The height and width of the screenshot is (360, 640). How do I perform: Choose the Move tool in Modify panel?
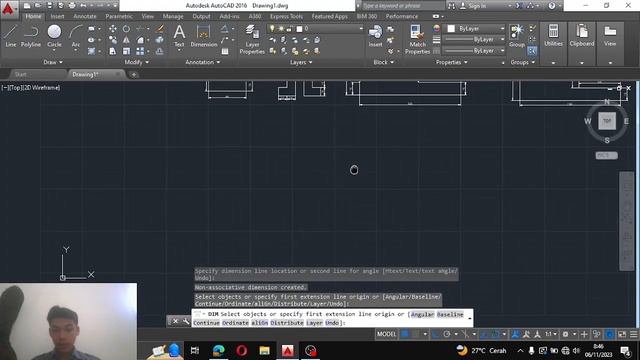[x=113, y=29]
